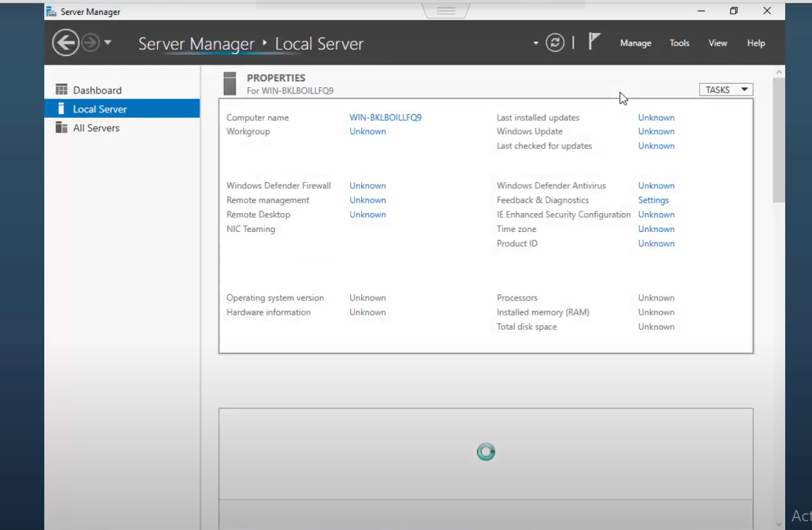The image size is (812, 530).
Task: Click the PROPERTIES server icon
Action: pos(230,84)
